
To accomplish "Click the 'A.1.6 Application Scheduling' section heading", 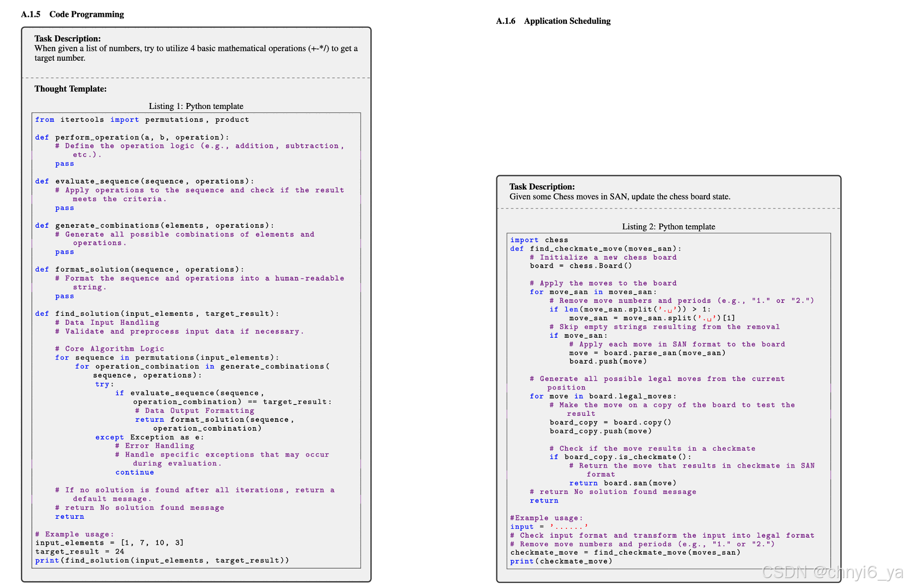I will coord(553,21).
